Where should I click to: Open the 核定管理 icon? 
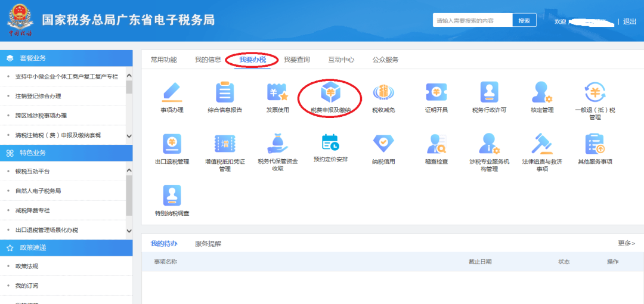pyautogui.click(x=541, y=92)
